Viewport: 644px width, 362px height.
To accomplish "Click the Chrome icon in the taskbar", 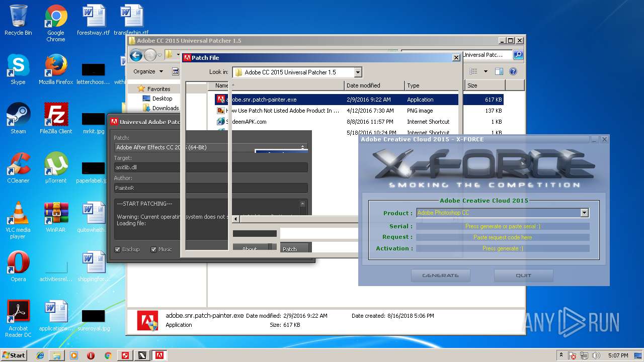I will click(108, 355).
